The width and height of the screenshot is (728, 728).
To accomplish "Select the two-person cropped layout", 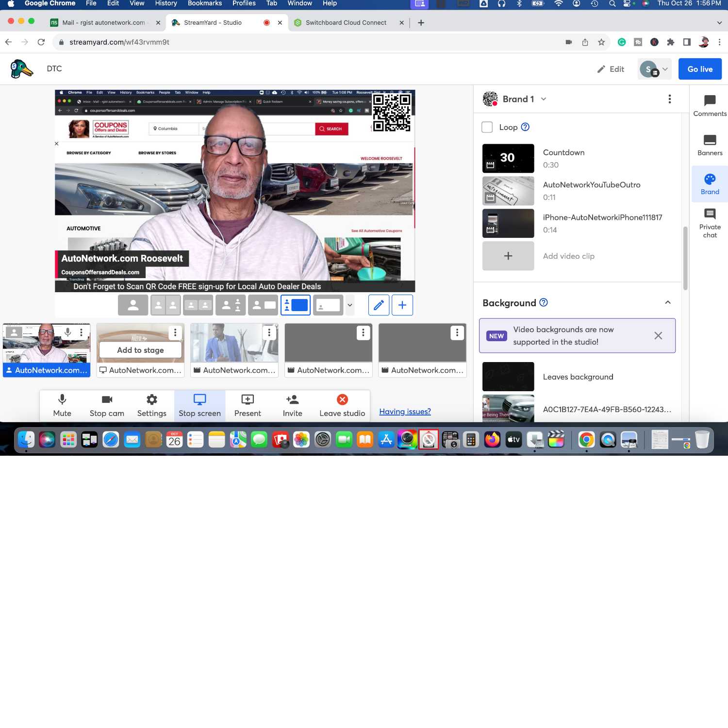I will (x=165, y=305).
